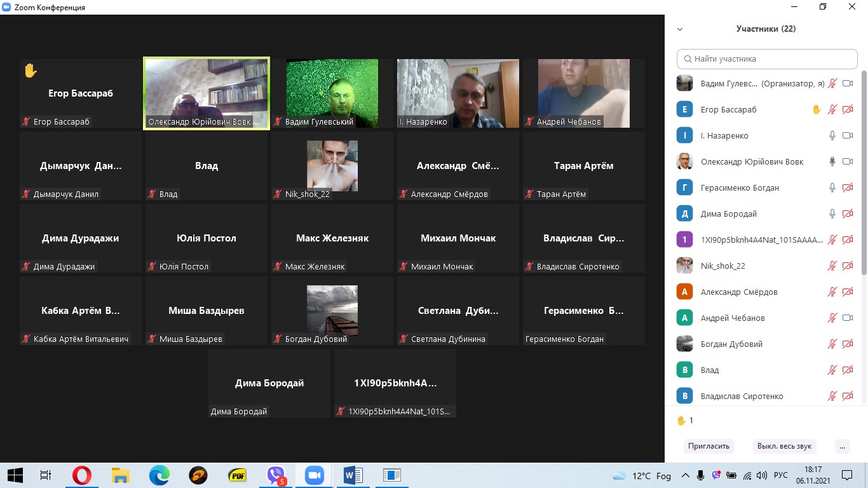Click the volume icon in system tray

point(761,475)
